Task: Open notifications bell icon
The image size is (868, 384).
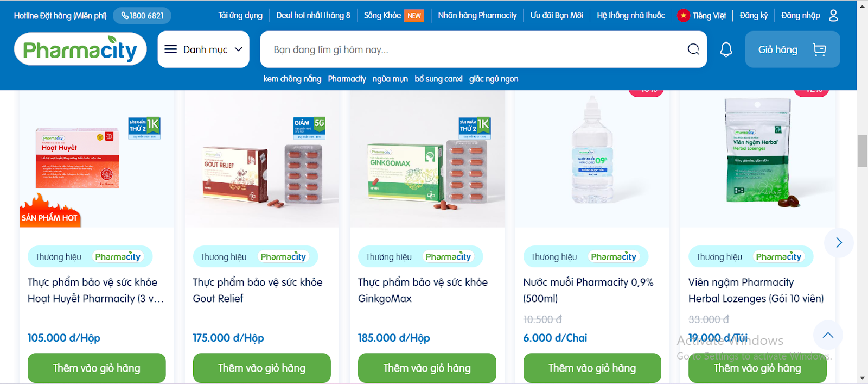Action: point(726,49)
